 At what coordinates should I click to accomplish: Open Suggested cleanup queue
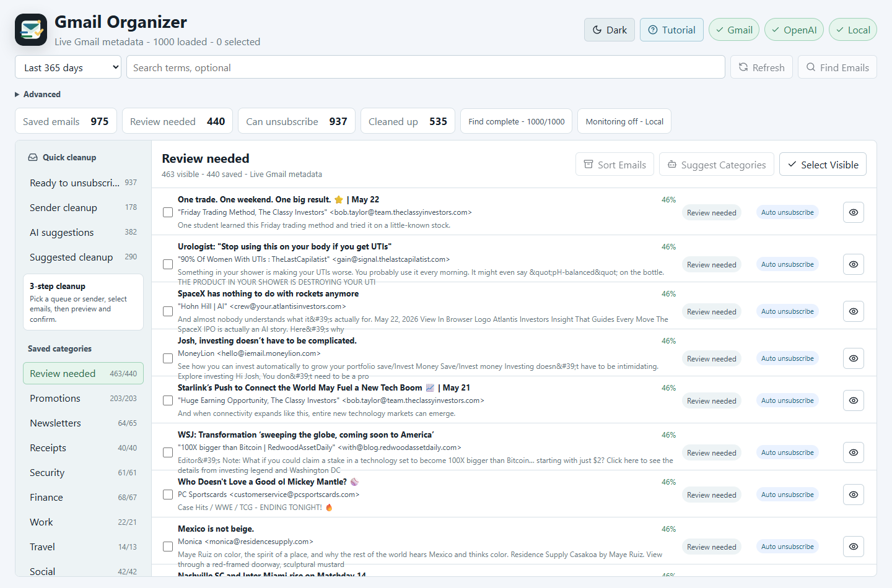83,257
